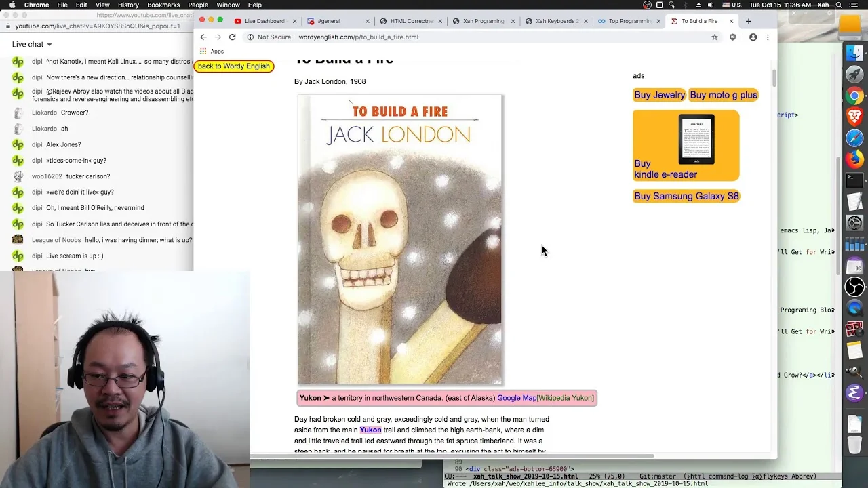
Task: Launch Firefox from the Dock
Action: (x=854, y=159)
